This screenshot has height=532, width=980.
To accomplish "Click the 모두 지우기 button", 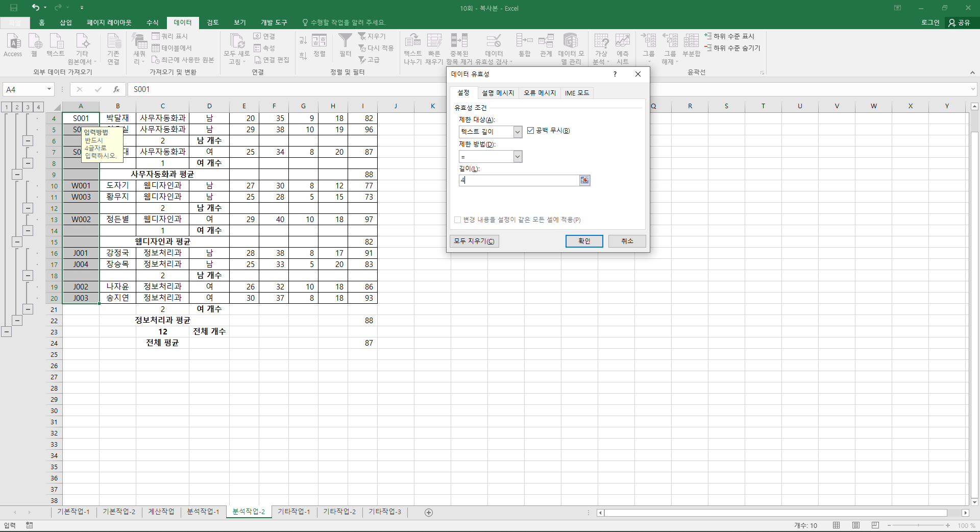I will (474, 241).
